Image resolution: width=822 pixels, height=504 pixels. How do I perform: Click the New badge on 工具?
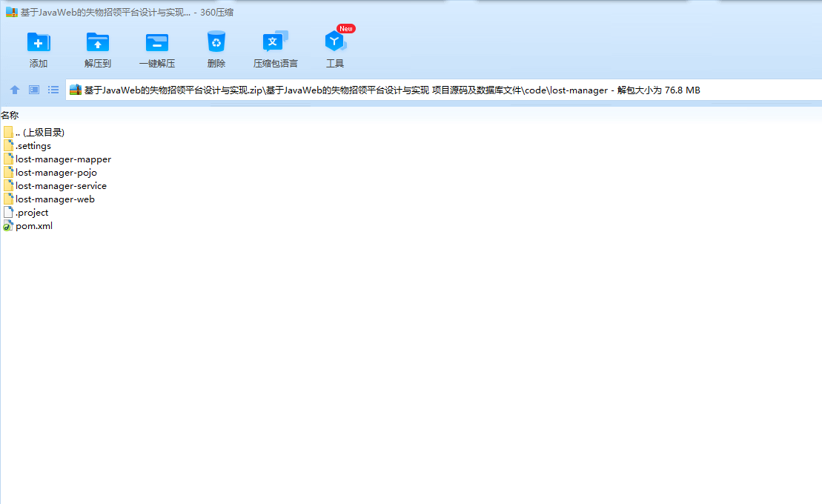point(346,28)
